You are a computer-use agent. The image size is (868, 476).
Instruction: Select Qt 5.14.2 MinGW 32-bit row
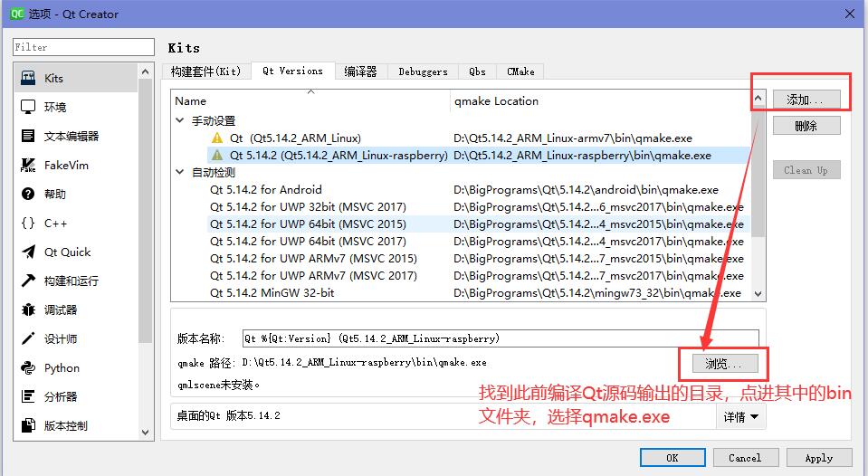[x=272, y=292]
